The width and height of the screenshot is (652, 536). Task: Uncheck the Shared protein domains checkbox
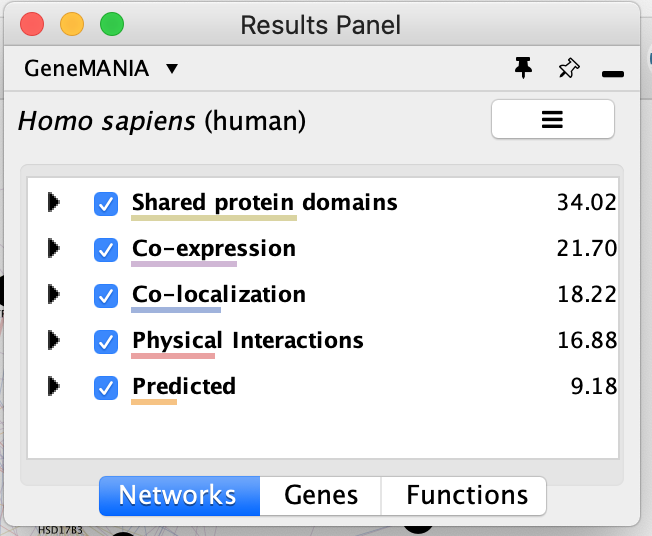pyautogui.click(x=106, y=204)
